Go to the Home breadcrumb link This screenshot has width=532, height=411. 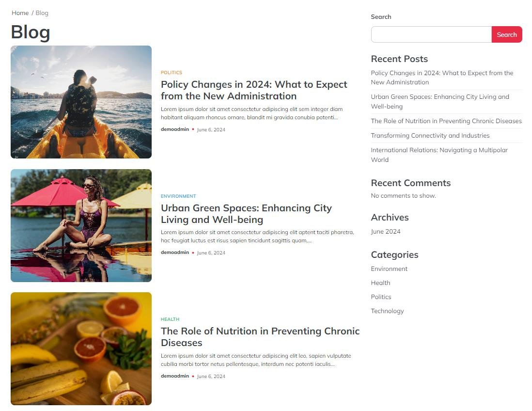pos(20,13)
